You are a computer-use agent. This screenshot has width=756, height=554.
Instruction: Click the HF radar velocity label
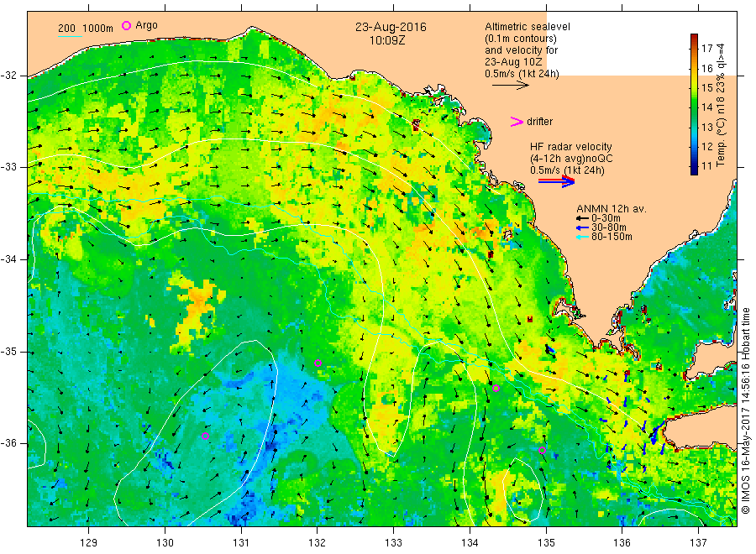tap(571, 147)
